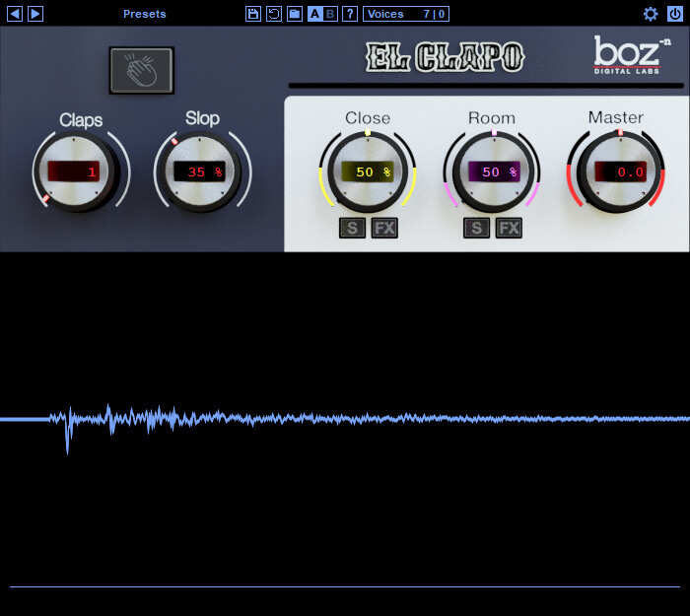Click the Claps value display showing 1
690x616 pixels.
point(74,171)
